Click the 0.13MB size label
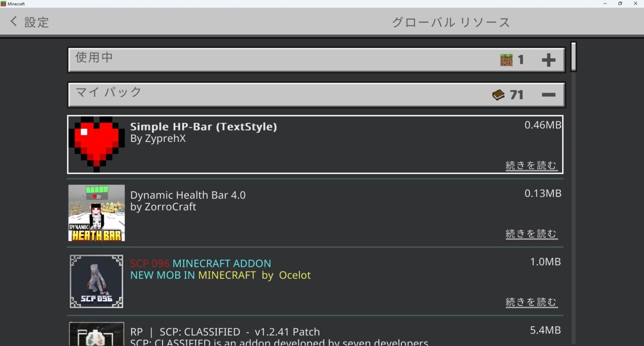The width and height of the screenshot is (644, 346). [543, 194]
